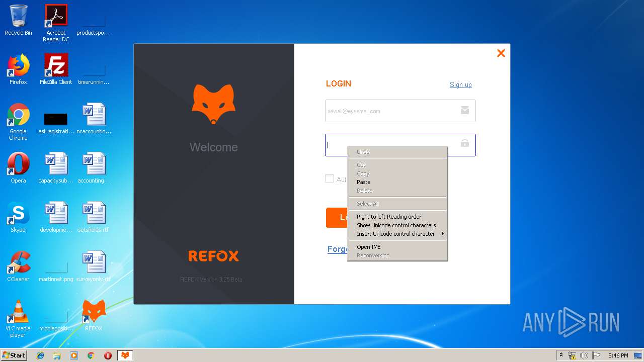
Task: Close the REFOX login window
Action: pos(501,53)
